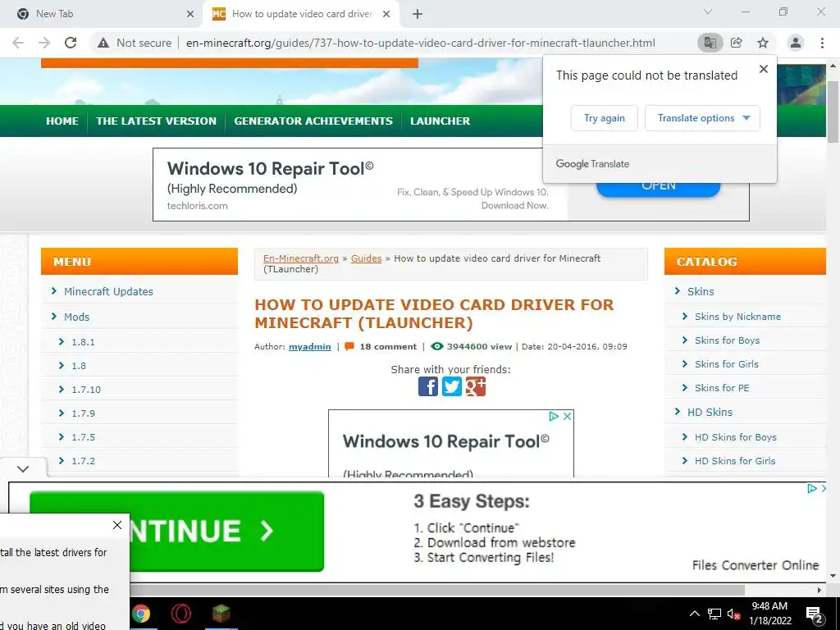This screenshot has height=630, width=840.
Task: Close the Windows 10 Repair Tool ad X
Action: tap(568, 416)
